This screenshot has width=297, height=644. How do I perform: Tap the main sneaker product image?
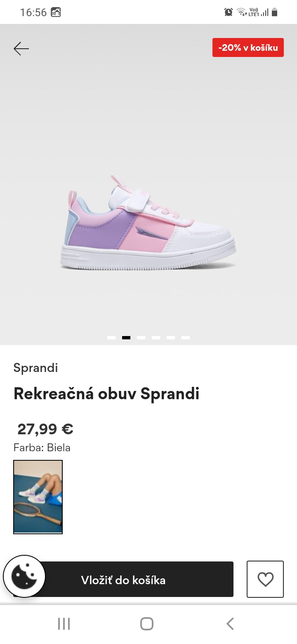148,223
